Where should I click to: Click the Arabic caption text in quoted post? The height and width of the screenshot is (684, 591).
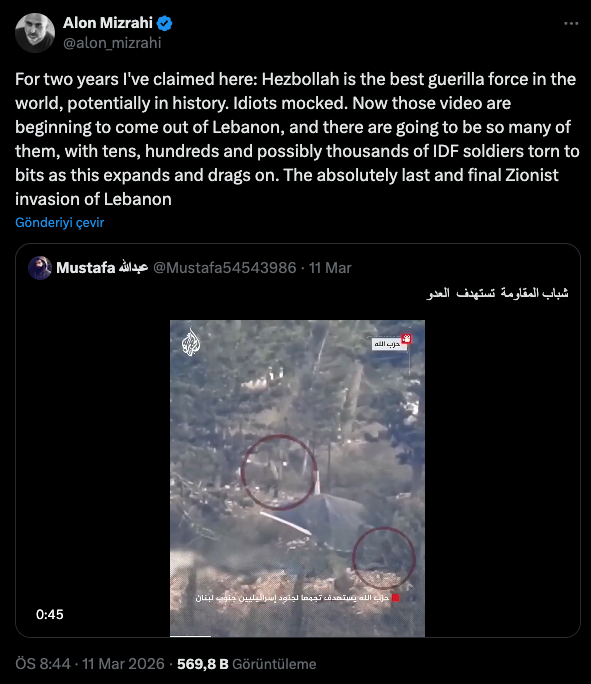(x=497, y=293)
